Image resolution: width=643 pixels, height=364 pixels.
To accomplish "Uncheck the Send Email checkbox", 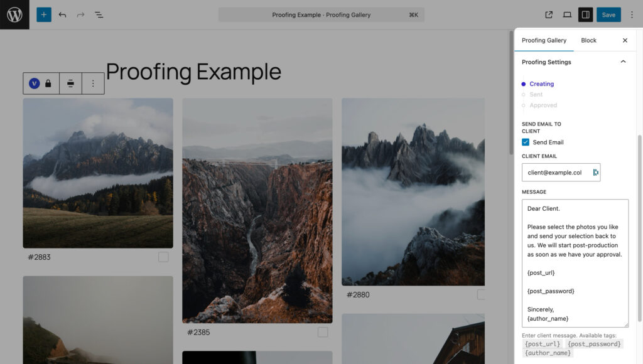I will coord(526,142).
